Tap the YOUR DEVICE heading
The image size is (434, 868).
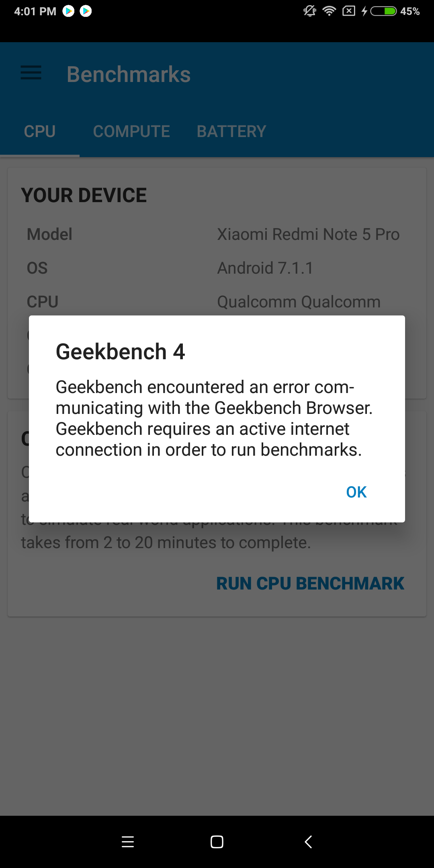(x=84, y=195)
